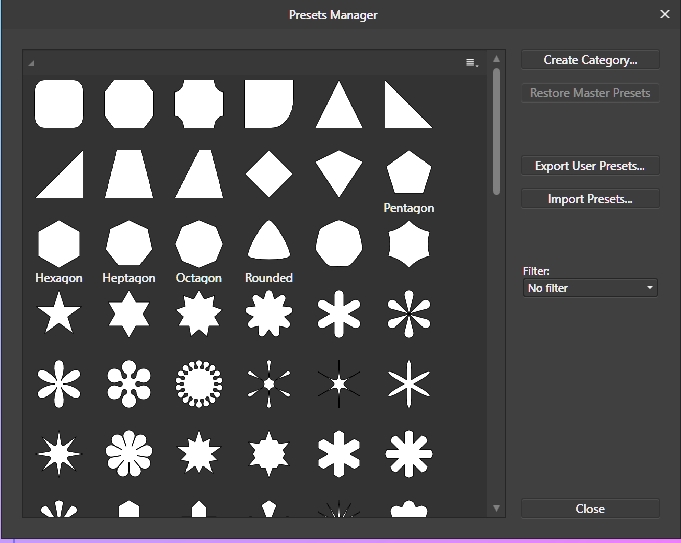681x543 pixels.
Task: Select the six-lobe bubble flower preset
Action: (x=129, y=384)
